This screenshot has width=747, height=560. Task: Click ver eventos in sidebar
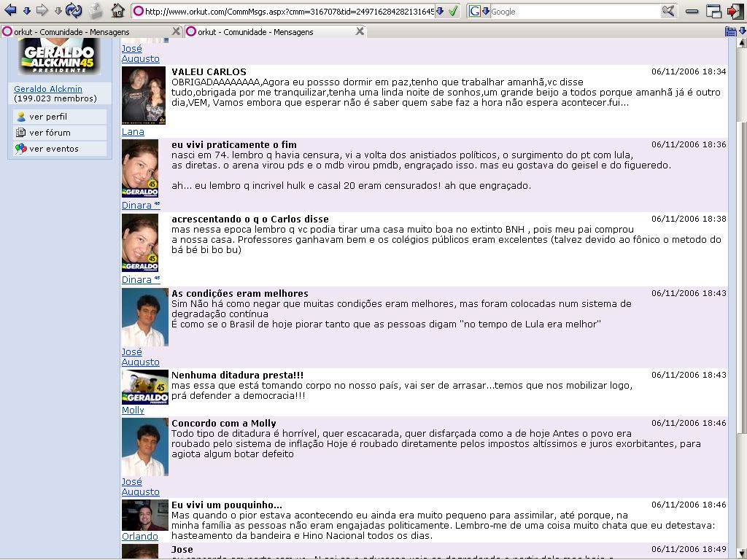54,149
